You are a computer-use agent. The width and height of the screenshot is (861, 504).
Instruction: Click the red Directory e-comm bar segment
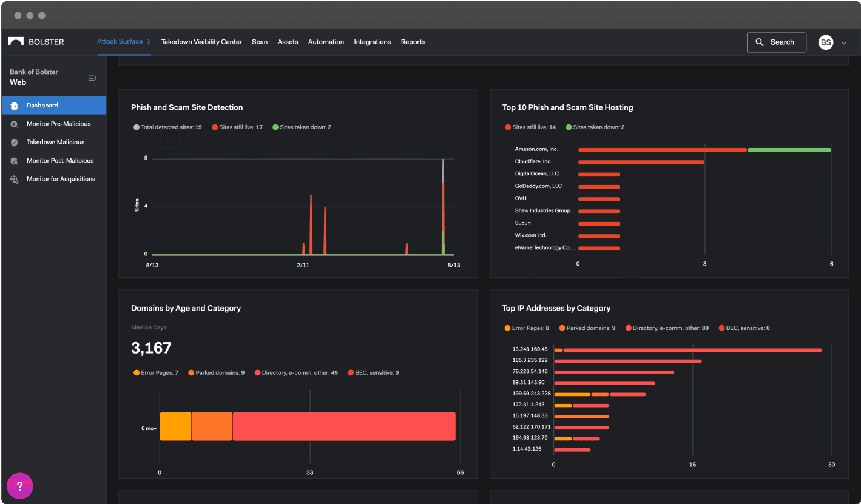click(344, 426)
